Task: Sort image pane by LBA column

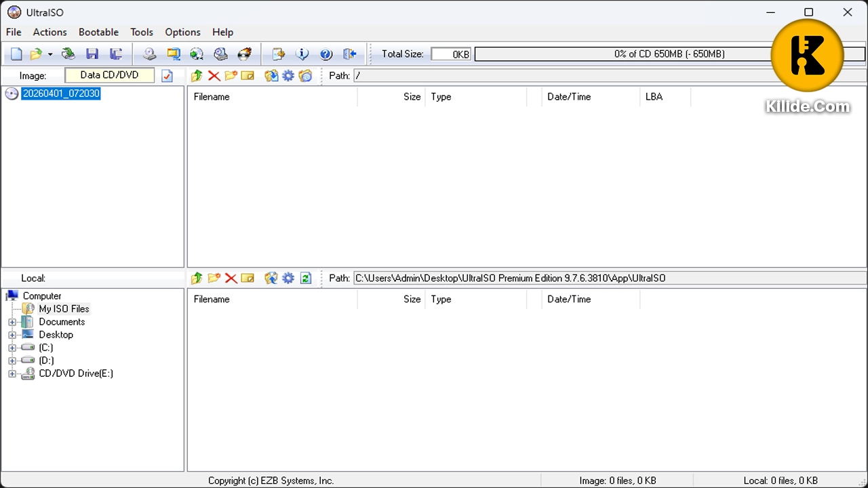Action: tap(665, 97)
